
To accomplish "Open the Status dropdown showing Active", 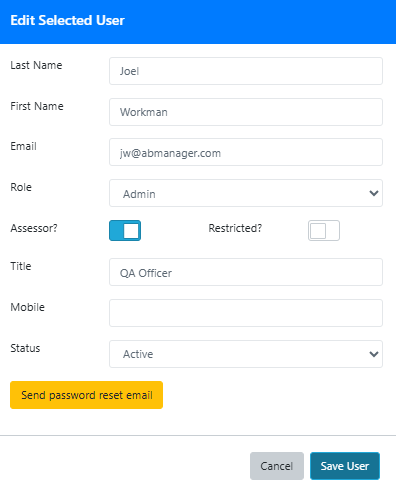I will pyautogui.click(x=246, y=354).
